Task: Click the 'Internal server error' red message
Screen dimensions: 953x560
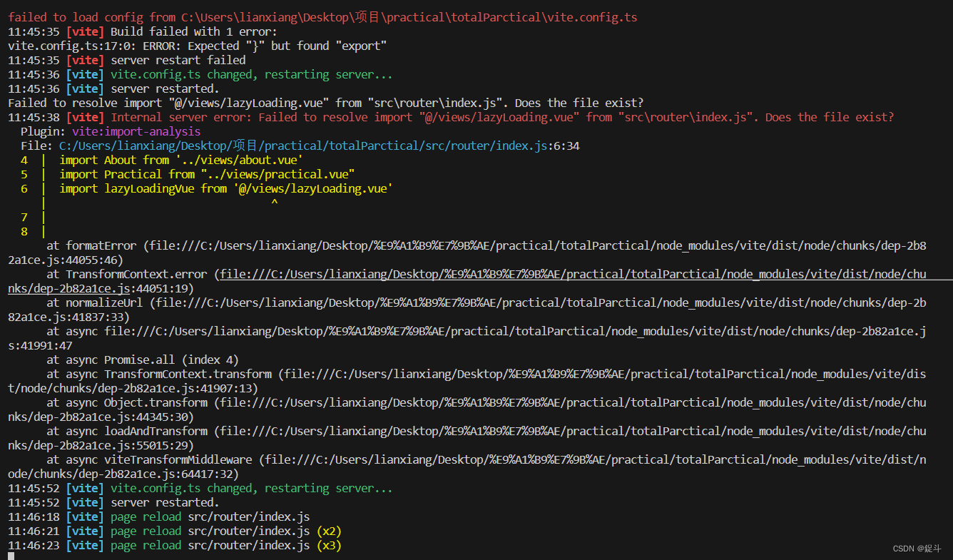Action: tap(502, 117)
